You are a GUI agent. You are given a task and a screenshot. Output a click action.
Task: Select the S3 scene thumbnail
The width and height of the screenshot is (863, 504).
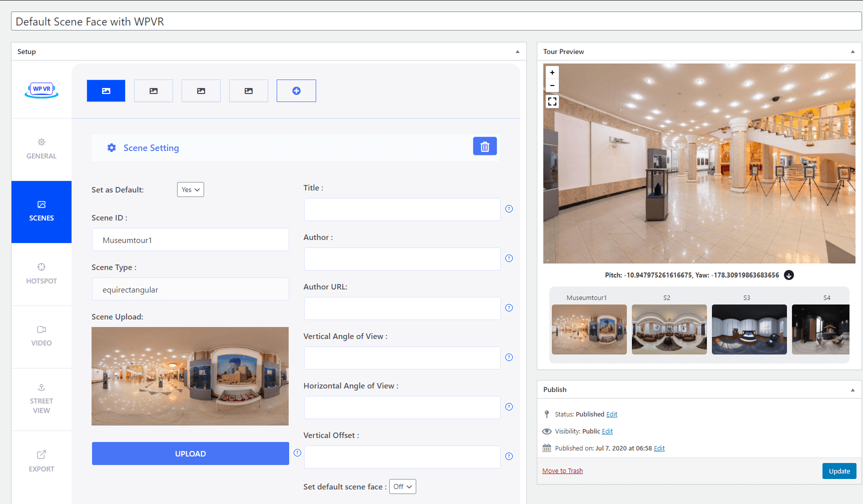click(x=749, y=329)
